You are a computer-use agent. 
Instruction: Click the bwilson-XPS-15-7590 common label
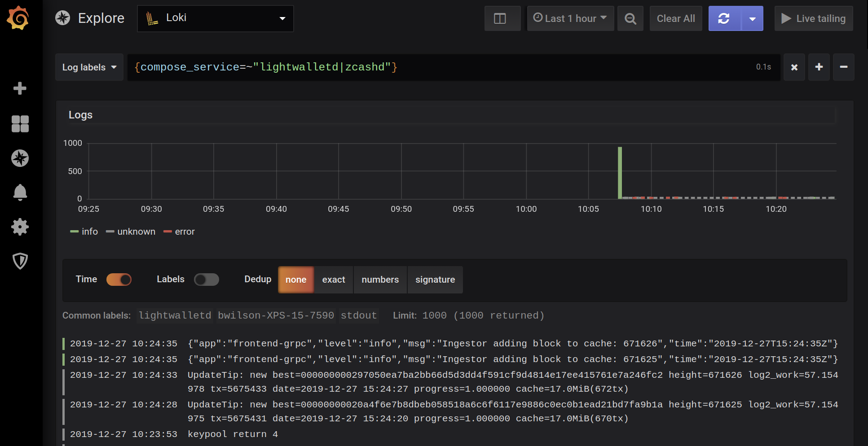point(276,315)
